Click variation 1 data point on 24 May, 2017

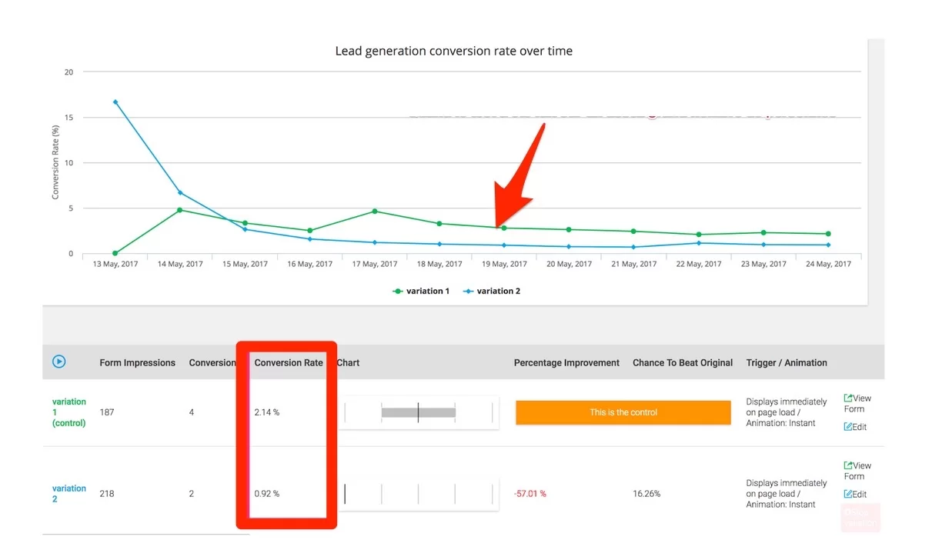tap(828, 234)
